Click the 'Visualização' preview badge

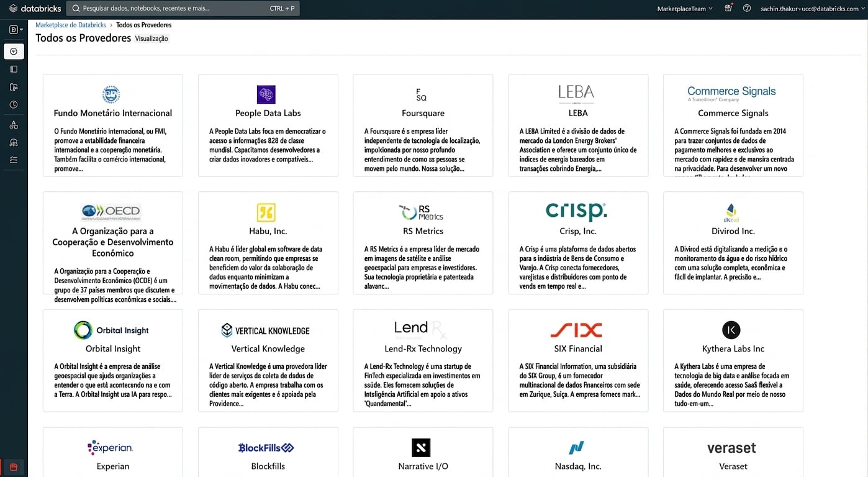click(151, 39)
